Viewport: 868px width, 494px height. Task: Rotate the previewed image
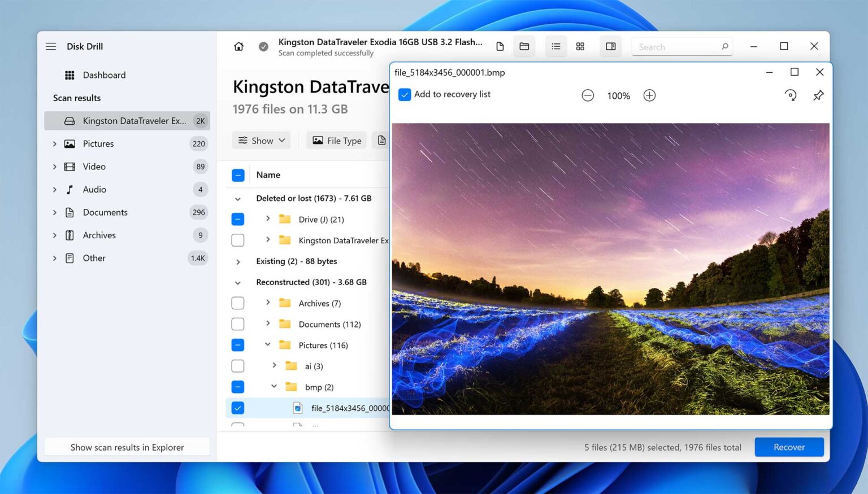tap(791, 95)
